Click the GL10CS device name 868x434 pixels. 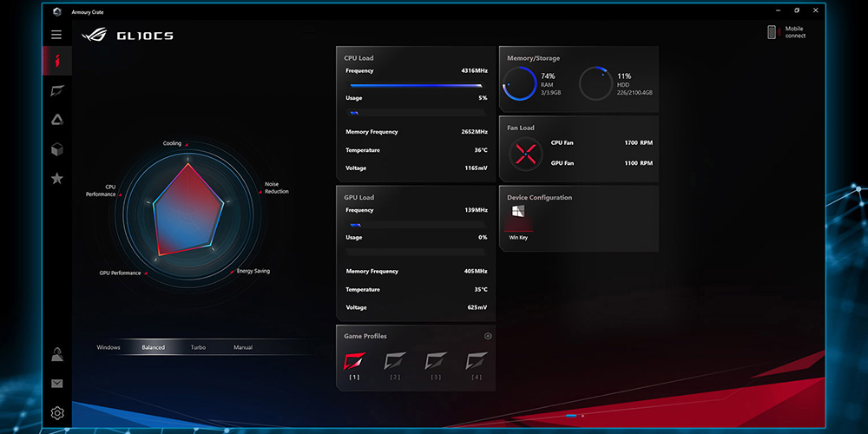[145, 36]
